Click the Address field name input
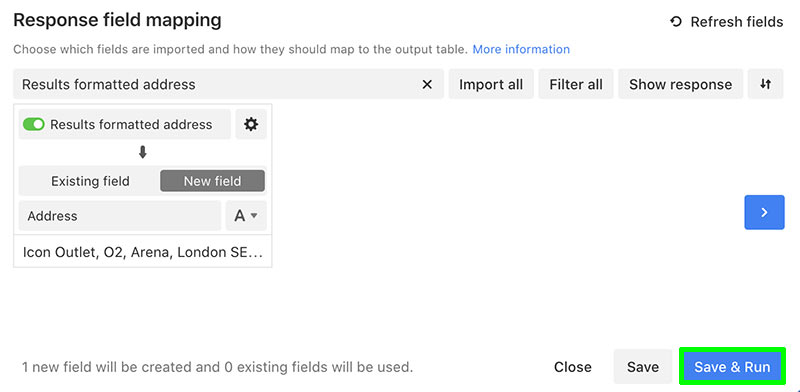 click(x=120, y=216)
